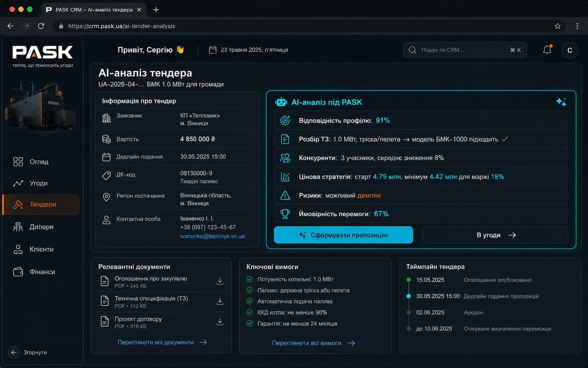The image size is (588, 368).
Task: Open the Огляд section
Action: [x=41, y=162]
